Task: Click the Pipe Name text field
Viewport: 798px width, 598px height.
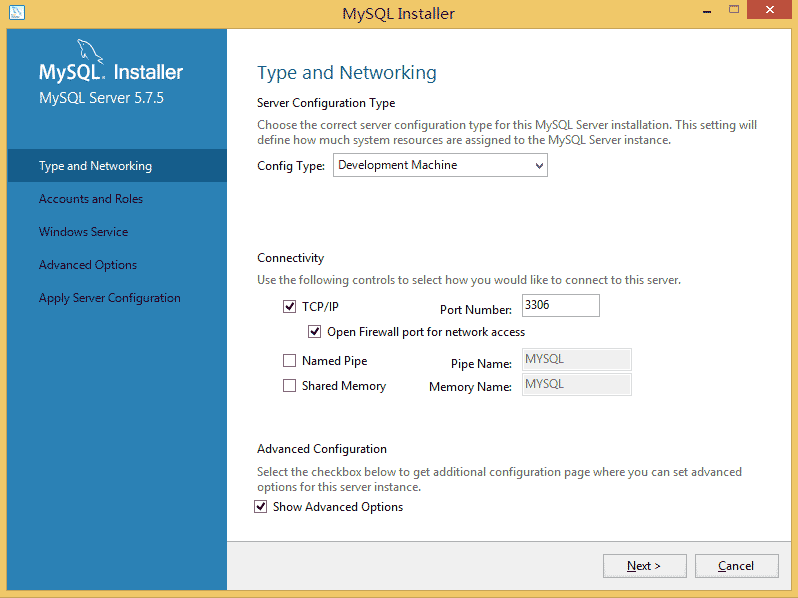Action: (x=576, y=360)
